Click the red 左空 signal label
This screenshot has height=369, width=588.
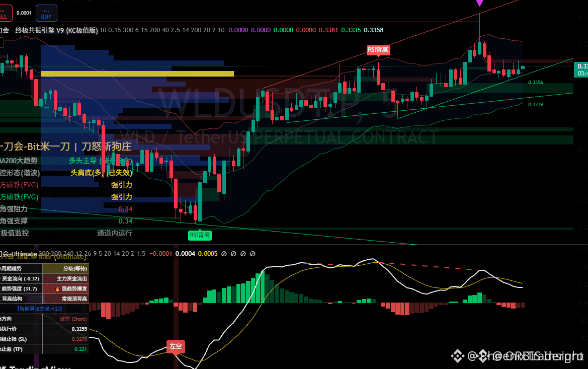pos(176,346)
